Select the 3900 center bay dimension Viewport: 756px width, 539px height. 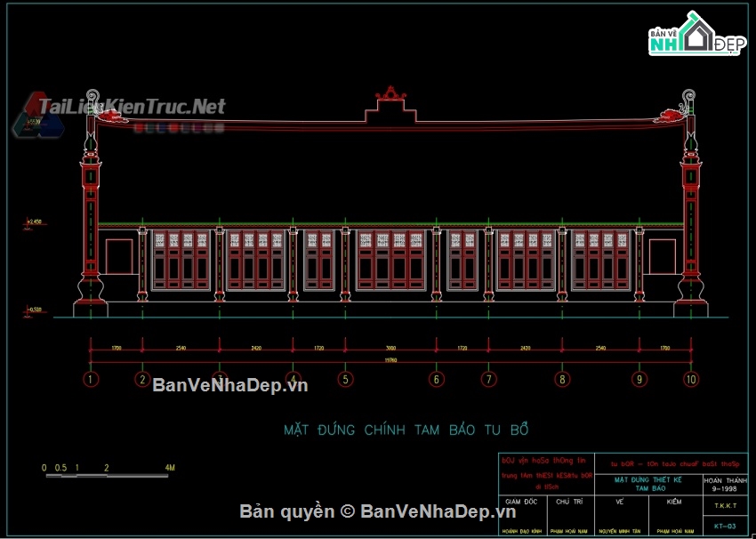[x=390, y=348]
